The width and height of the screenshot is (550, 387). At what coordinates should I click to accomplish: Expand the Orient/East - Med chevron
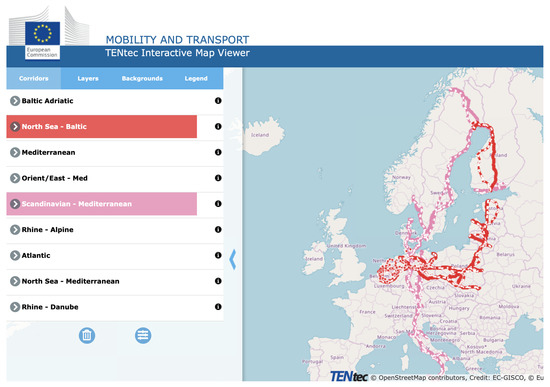pyautogui.click(x=15, y=178)
